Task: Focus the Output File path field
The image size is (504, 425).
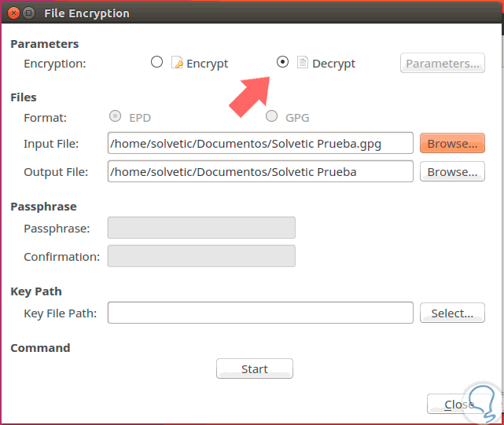Action: click(x=260, y=171)
